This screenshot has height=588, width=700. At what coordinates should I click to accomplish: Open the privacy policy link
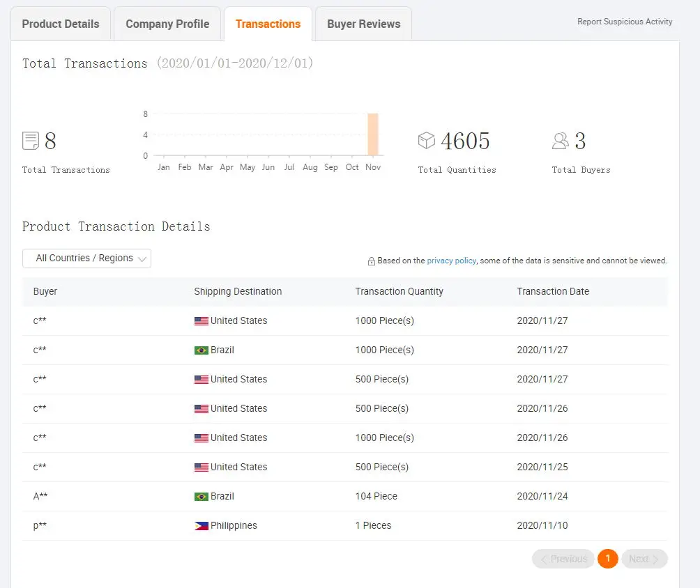[x=451, y=261]
